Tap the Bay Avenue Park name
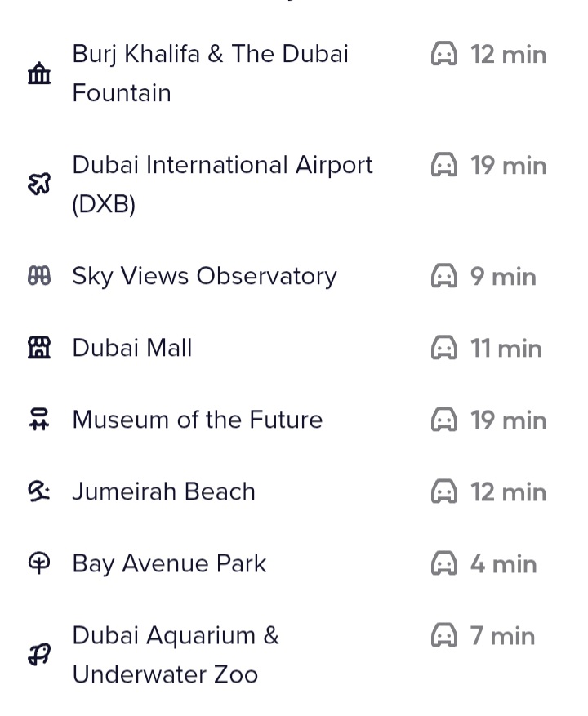The width and height of the screenshot is (588, 716). [169, 563]
